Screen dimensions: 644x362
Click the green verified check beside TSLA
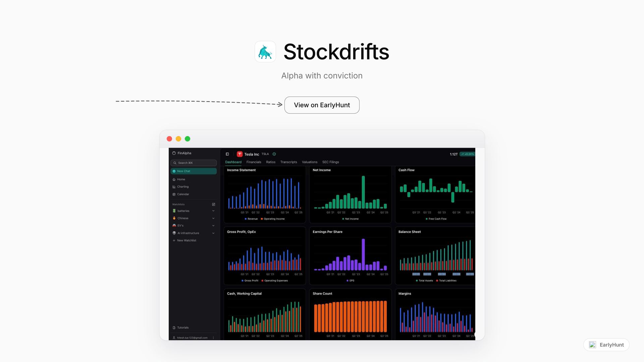274,154
